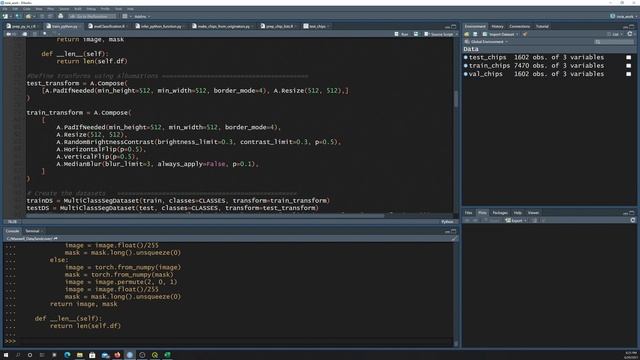Maximize the Console pane
The image size is (640, 360).
(453, 231)
